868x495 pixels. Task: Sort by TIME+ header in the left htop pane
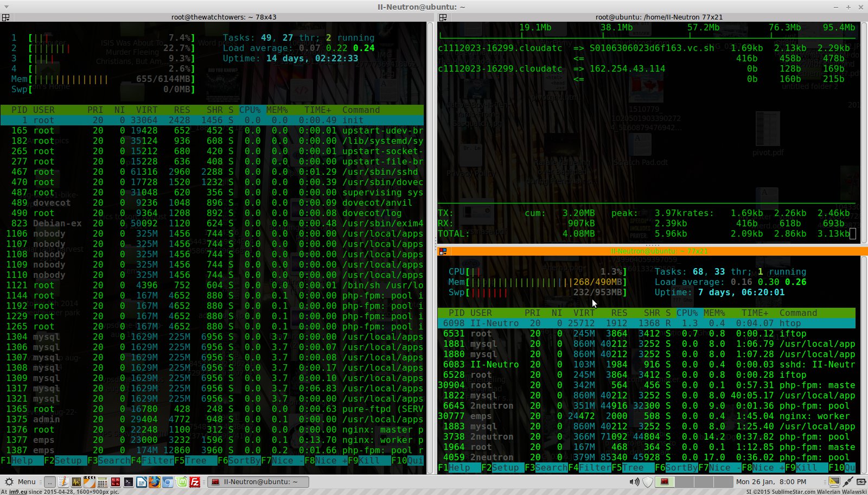[317, 110]
